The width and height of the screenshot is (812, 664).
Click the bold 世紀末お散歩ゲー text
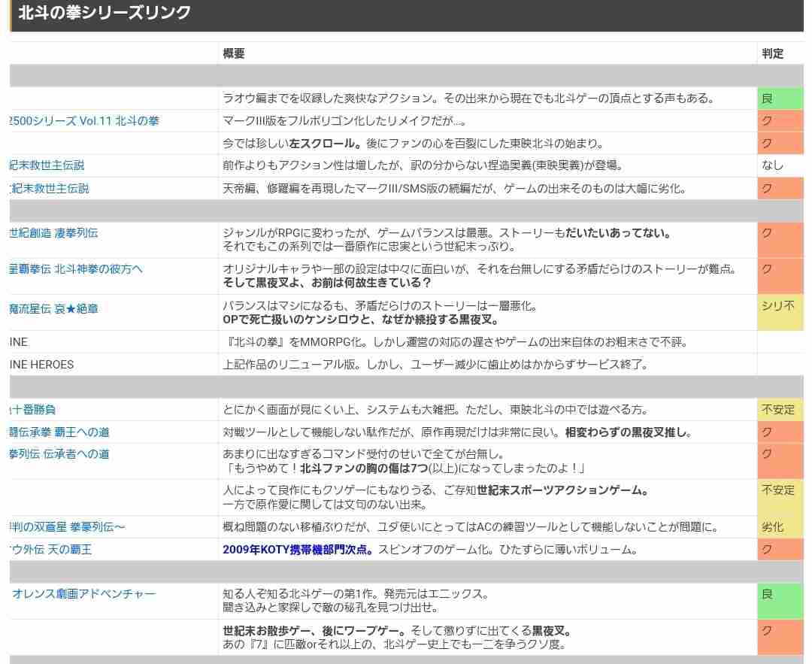click(x=314, y=631)
